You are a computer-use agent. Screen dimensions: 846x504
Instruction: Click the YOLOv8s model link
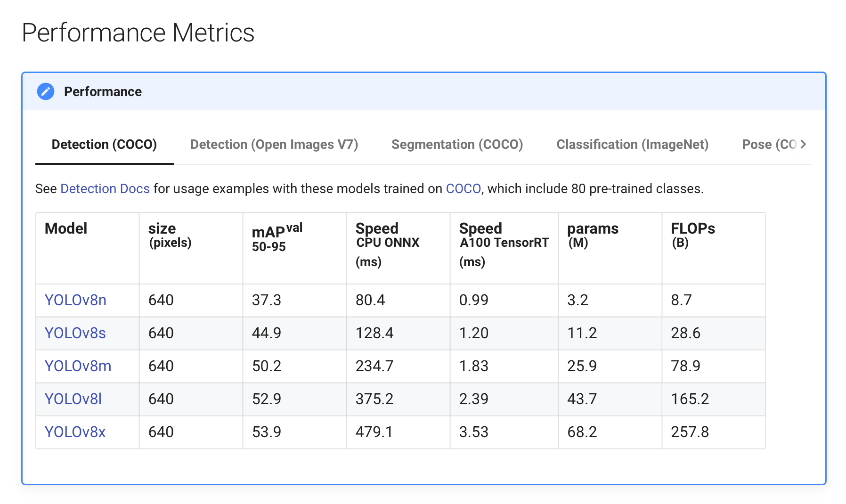point(75,333)
